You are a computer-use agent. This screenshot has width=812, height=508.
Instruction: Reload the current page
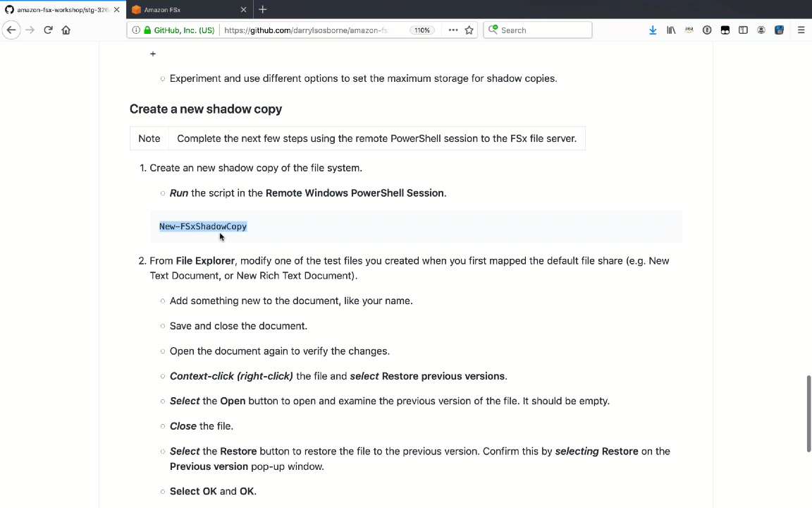point(48,30)
